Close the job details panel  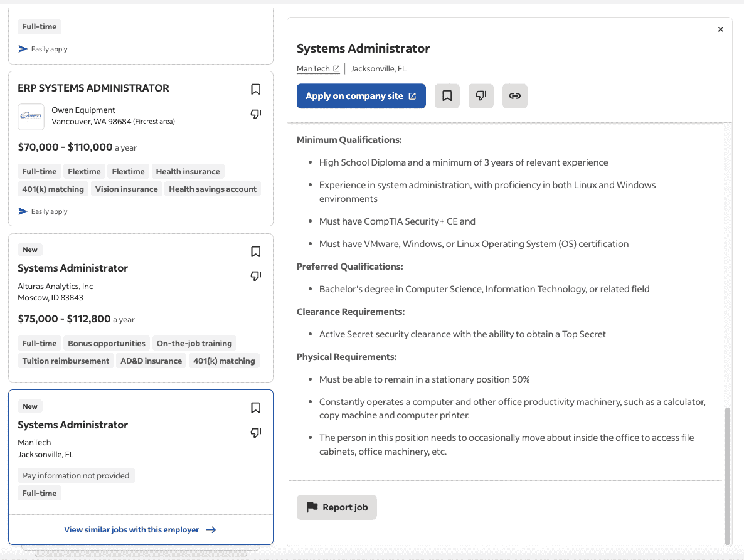(x=720, y=29)
